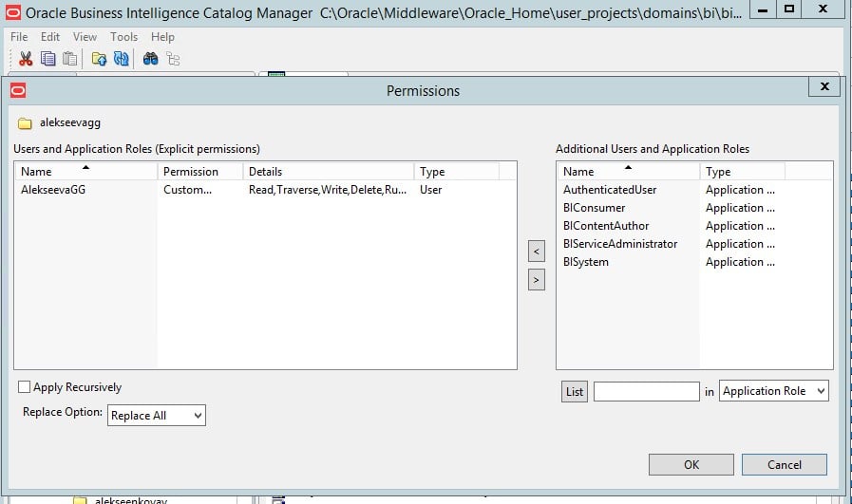Close the Permissions dialog
852x504 pixels.
[x=824, y=86]
